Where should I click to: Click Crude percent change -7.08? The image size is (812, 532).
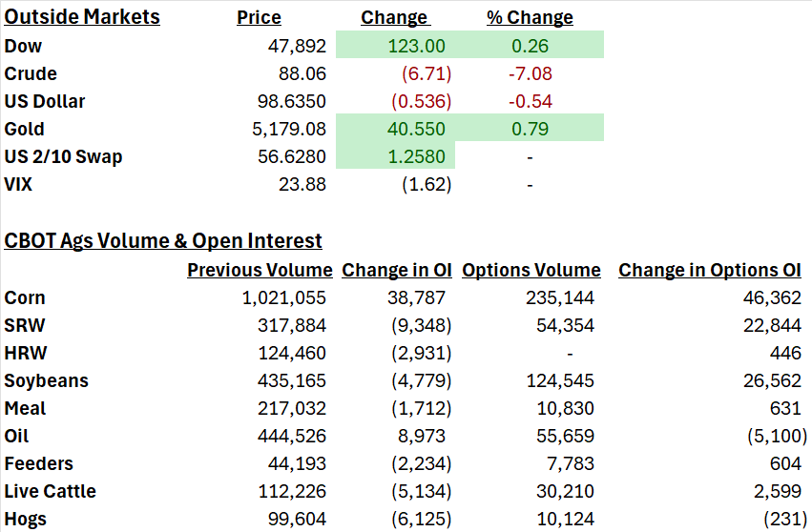(530, 73)
